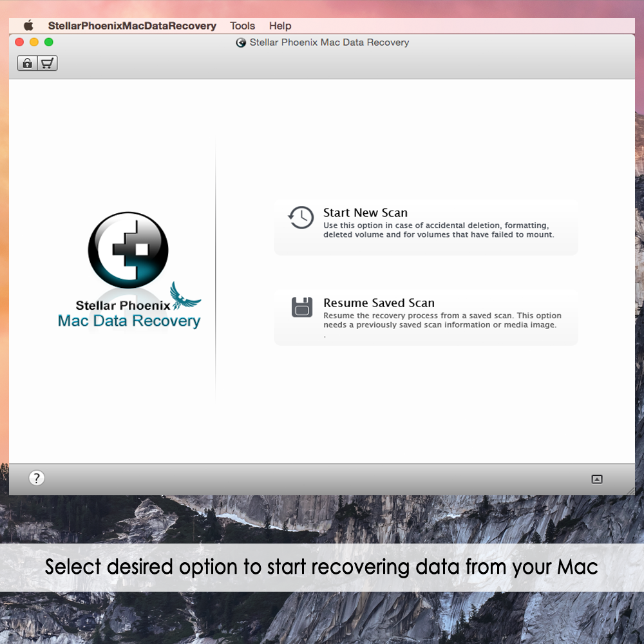Minimize the window with the yellow button

point(34,43)
